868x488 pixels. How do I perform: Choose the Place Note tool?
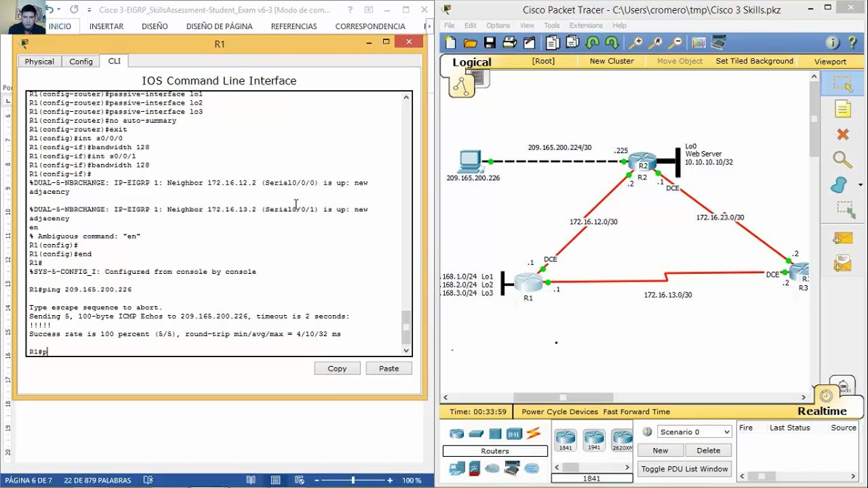(843, 109)
